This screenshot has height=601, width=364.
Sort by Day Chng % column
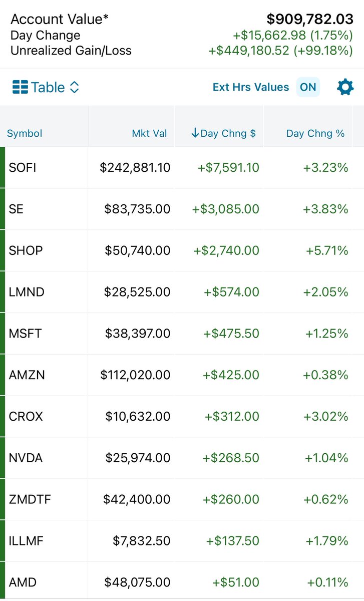pos(315,133)
